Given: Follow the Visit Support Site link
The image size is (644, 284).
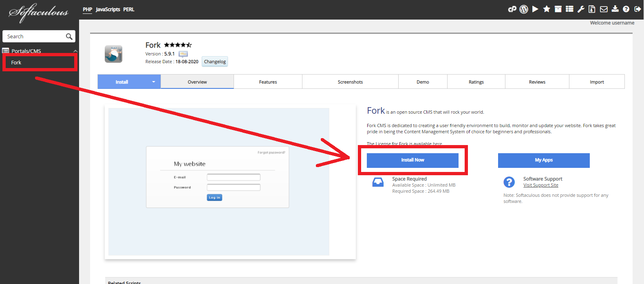Looking at the screenshot, I should (x=540, y=185).
